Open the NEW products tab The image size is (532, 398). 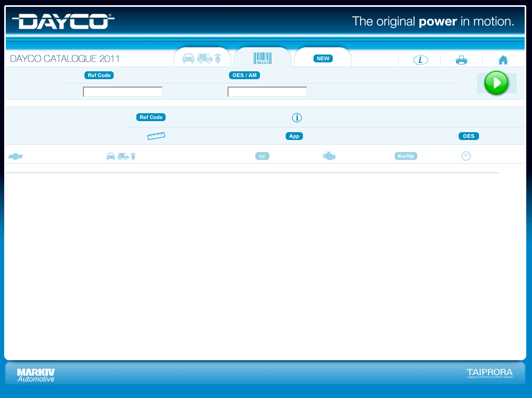click(x=323, y=58)
